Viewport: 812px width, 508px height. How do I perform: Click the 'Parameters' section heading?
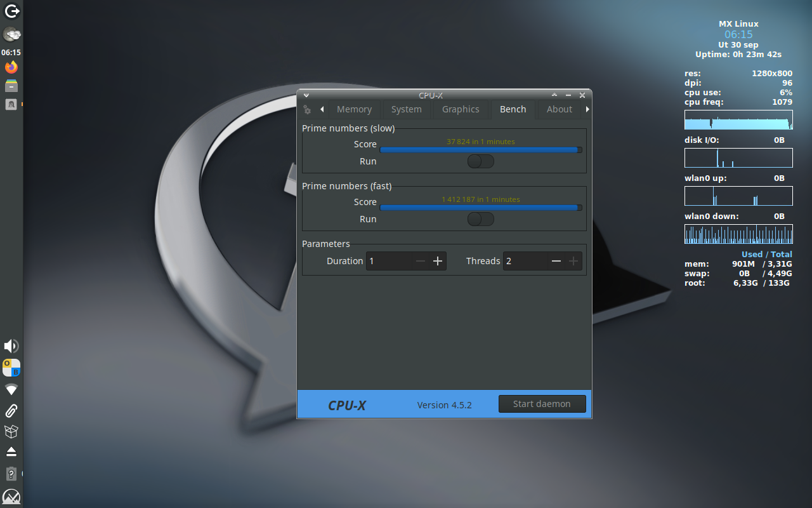click(x=326, y=244)
